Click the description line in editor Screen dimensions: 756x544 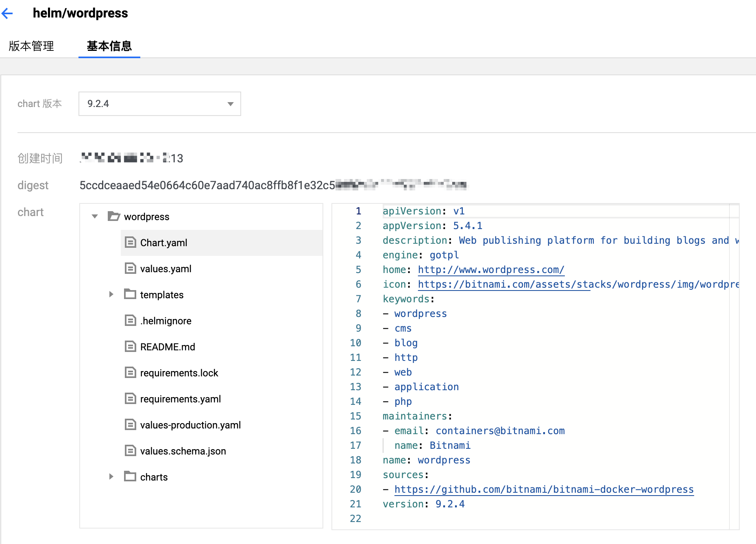click(x=560, y=240)
